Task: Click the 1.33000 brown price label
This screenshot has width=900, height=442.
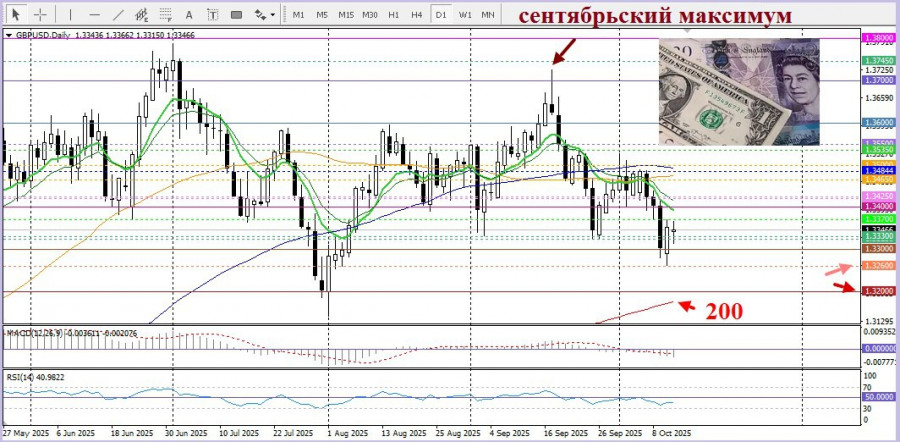Action: click(878, 249)
